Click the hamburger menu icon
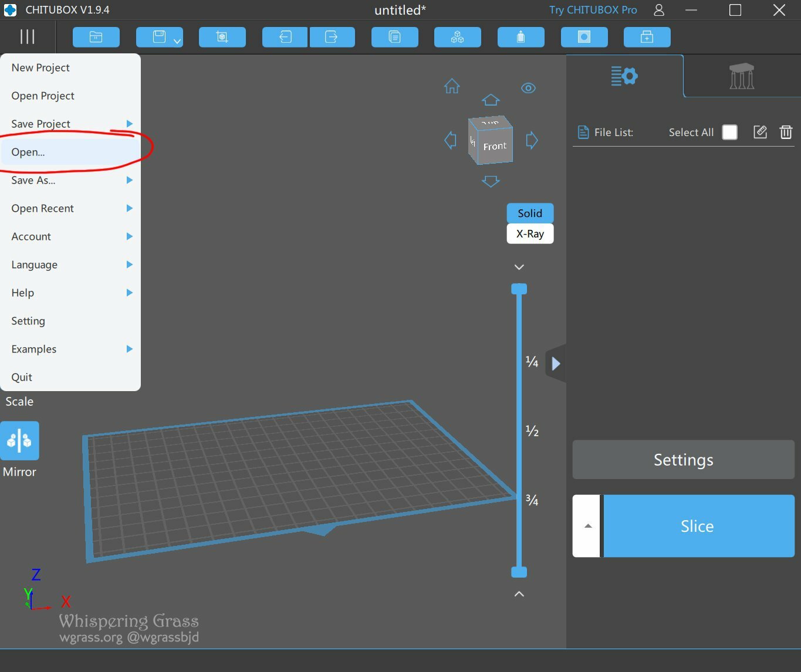Image resolution: width=801 pixels, height=672 pixels. [27, 37]
